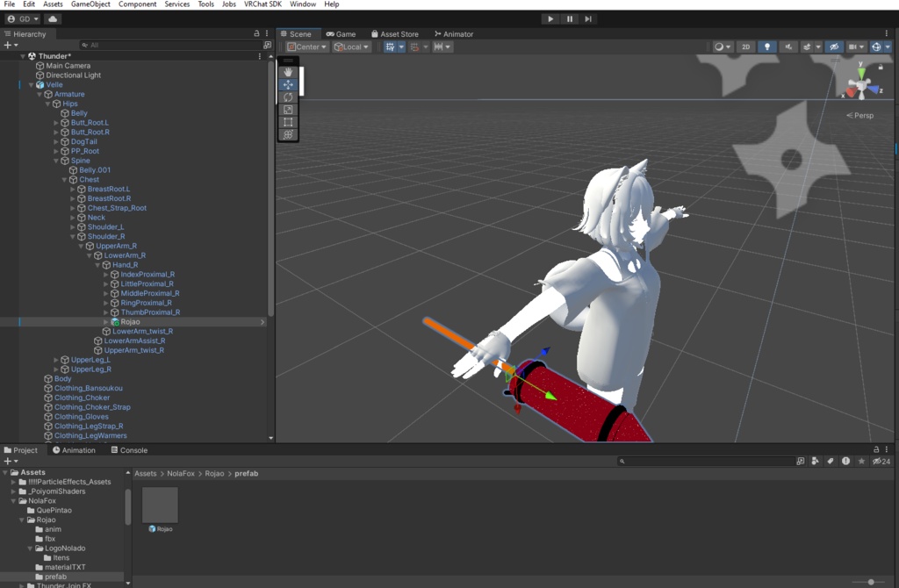Click the Scene audio mute icon

(x=788, y=47)
